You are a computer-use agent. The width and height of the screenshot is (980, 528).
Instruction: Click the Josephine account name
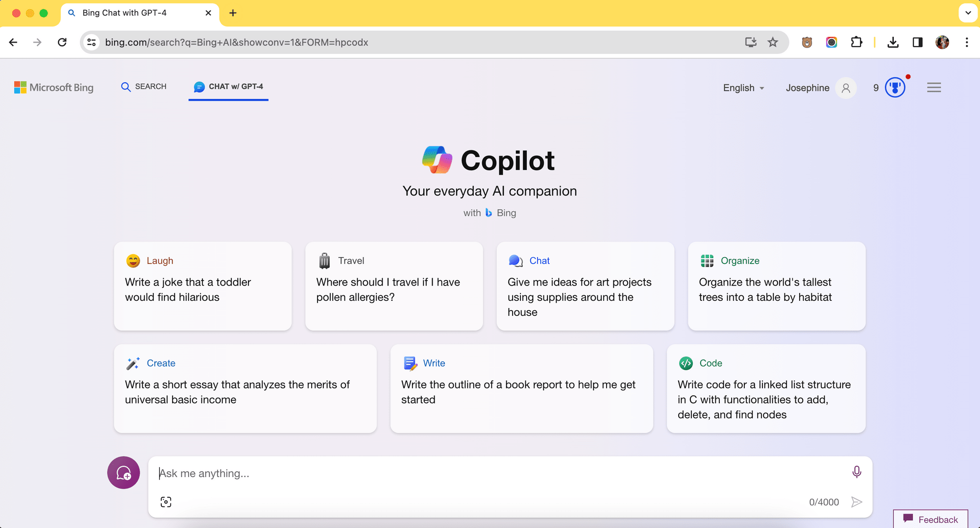tap(808, 88)
